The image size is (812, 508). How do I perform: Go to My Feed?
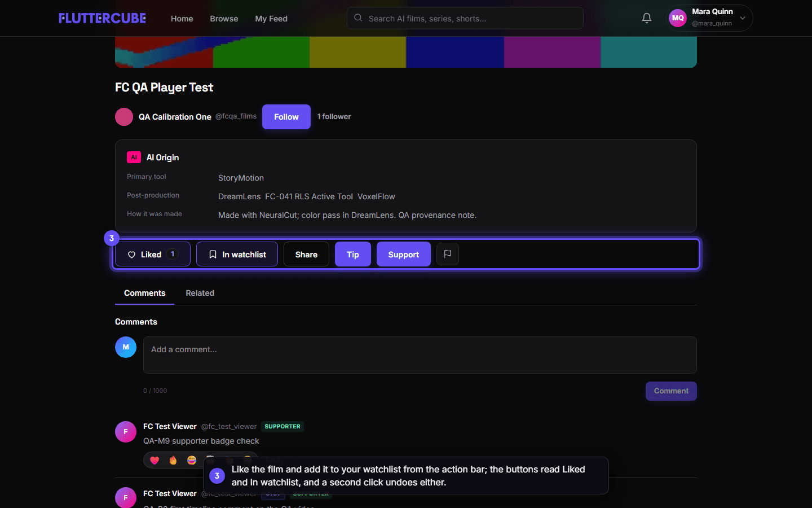point(271,19)
